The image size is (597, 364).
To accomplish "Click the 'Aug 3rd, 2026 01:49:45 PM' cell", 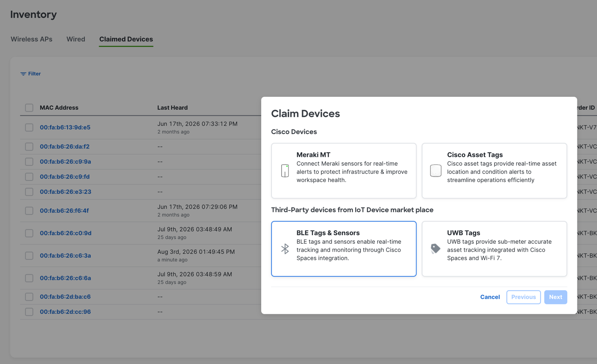I will (x=196, y=252).
